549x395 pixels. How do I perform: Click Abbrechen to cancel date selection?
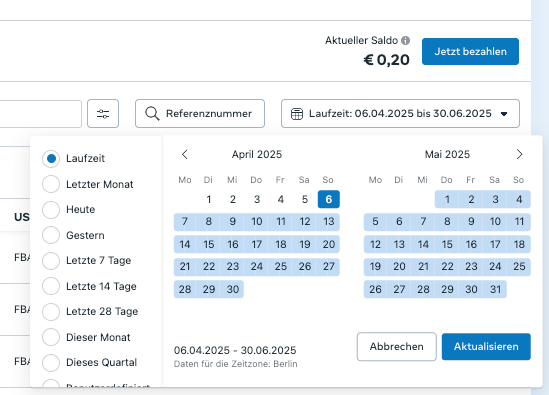coord(397,347)
